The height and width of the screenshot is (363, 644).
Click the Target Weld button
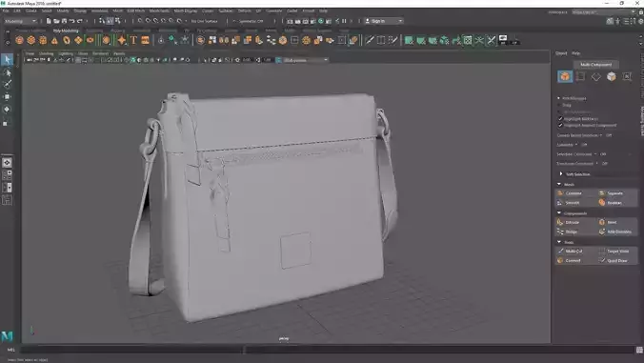pos(617,251)
